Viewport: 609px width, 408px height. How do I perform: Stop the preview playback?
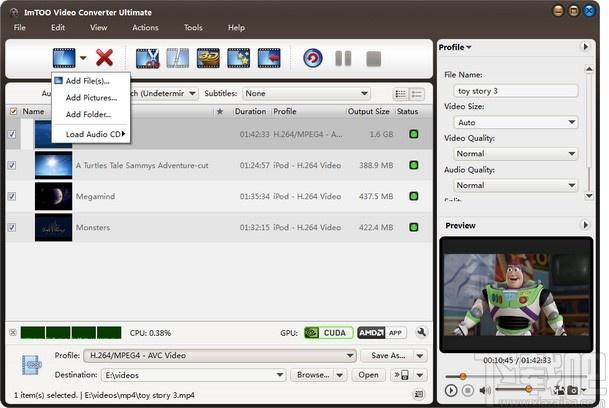pyautogui.click(x=468, y=390)
